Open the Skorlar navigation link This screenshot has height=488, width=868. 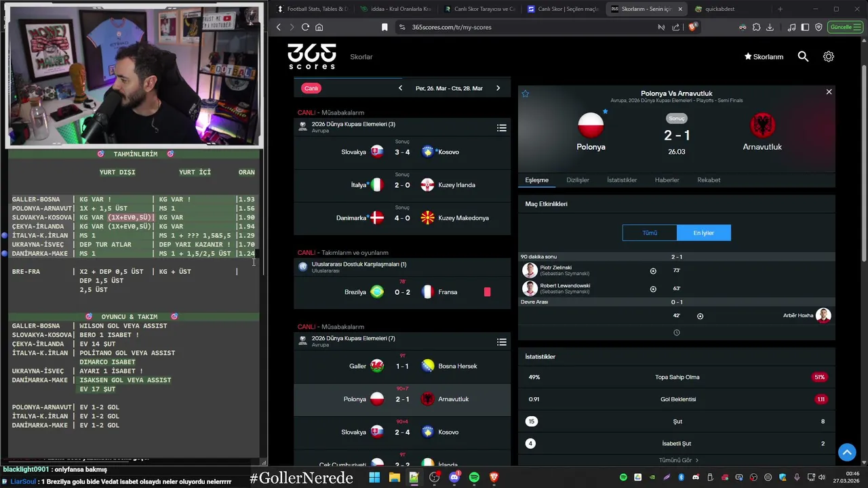tap(361, 57)
